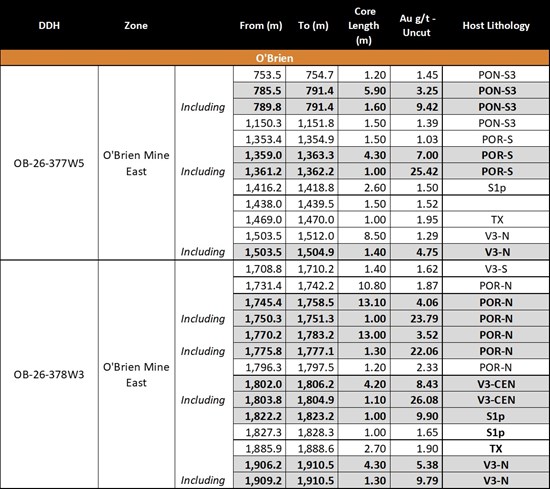Select the 13.10 core length cell
Image resolution: width=550 pixels, height=489 pixels.
[364, 302]
